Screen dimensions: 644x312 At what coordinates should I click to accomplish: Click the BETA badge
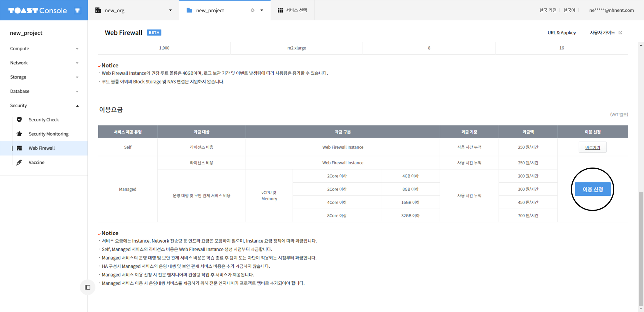click(x=154, y=33)
